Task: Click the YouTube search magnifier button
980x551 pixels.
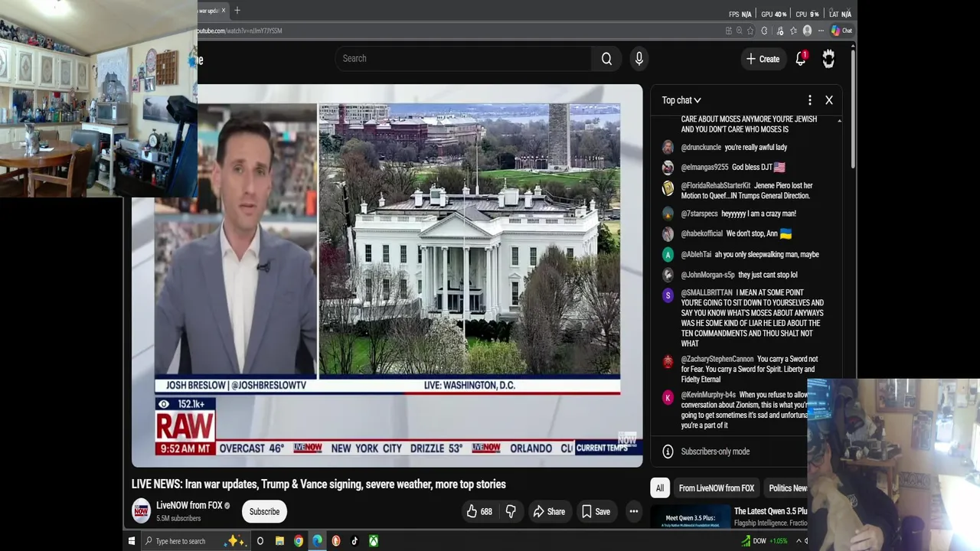Action: coord(606,59)
